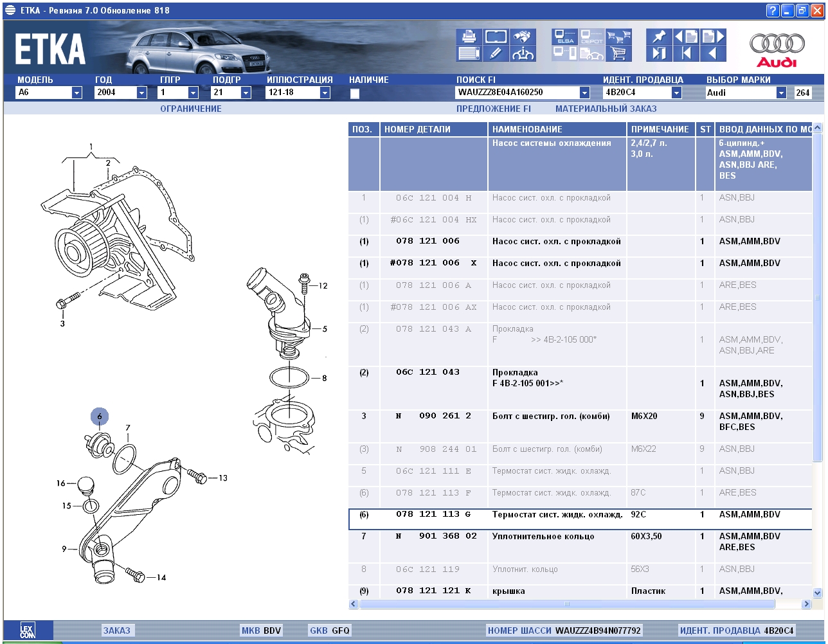Screen dimensions: 828x644
Task: Click the single shopping cart icon
Action: [x=619, y=53]
